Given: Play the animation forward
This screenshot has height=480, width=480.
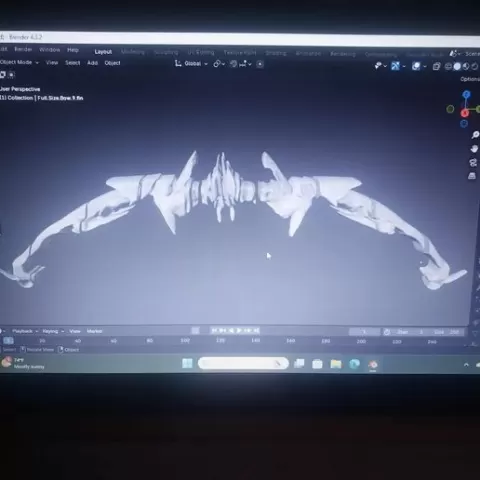Looking at the screenshot, I should click(239, 330).
